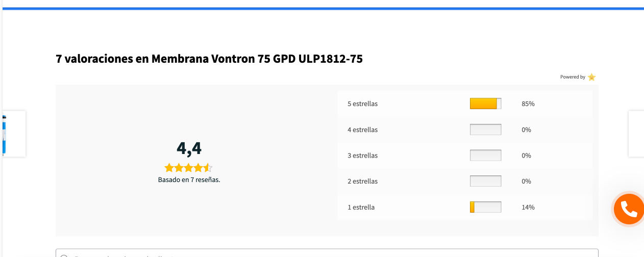Click the empty 4 estrellas progress bar
The width and height of the screenshot is (644, 257).
click(x=486, y=130)
